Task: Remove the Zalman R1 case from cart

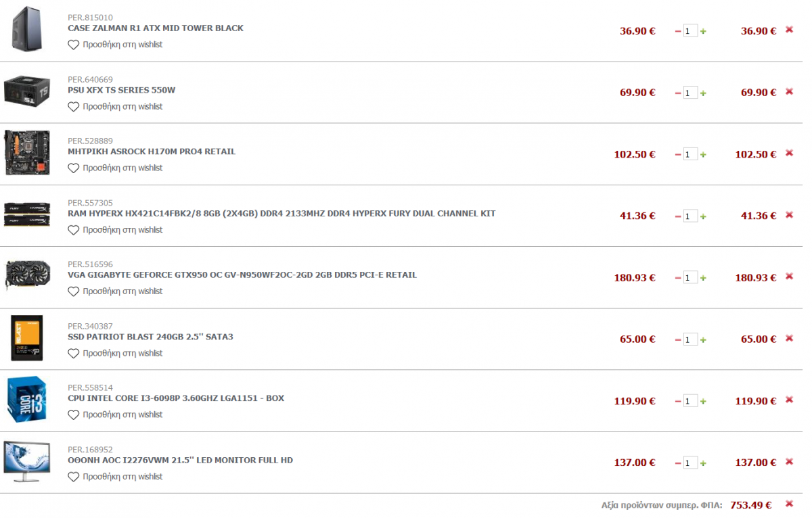Action: click(x=789, y=30)
